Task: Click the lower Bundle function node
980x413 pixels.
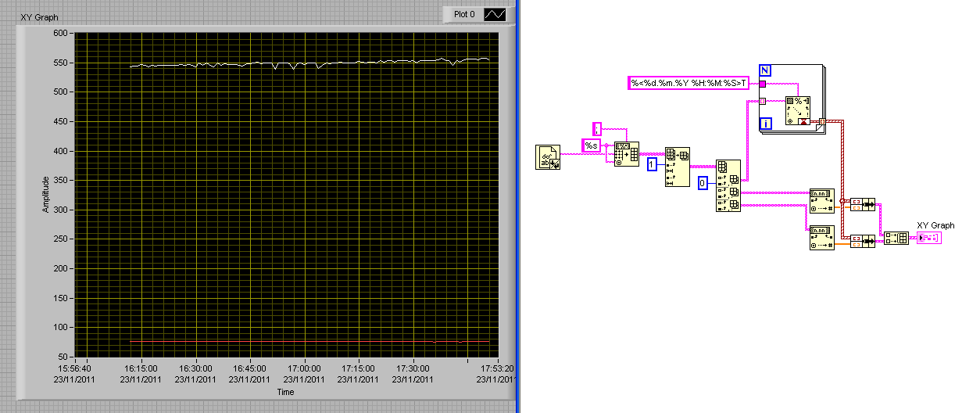Action: tap(862, 240)
